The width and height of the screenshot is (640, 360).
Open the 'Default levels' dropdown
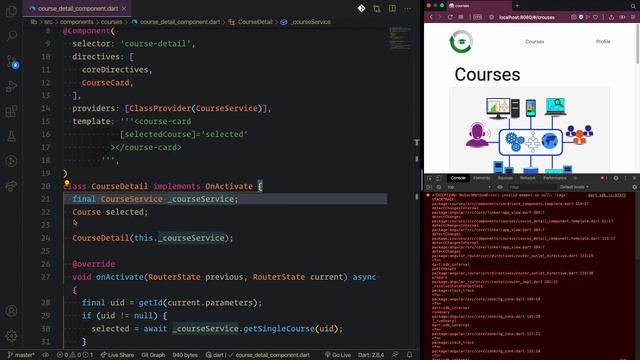point(574,187)
